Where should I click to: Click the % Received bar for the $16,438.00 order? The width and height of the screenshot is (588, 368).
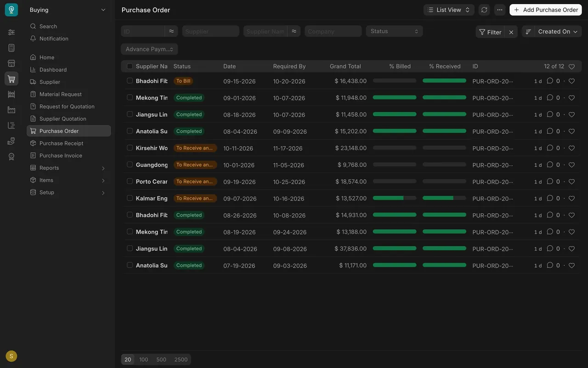pos(444,80)
